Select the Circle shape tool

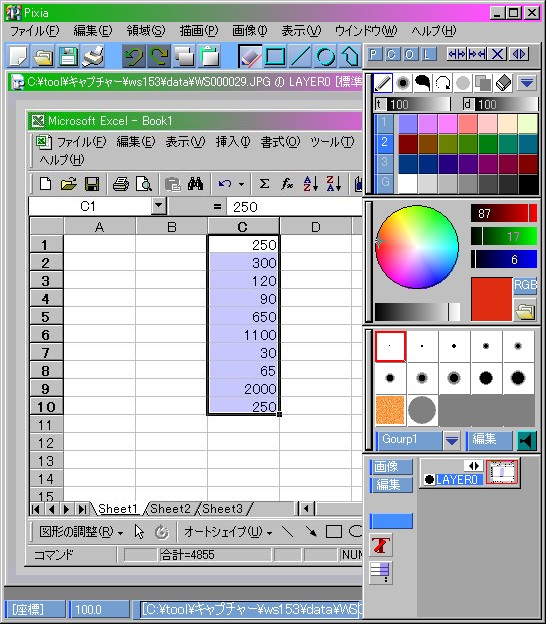point(325,56)
